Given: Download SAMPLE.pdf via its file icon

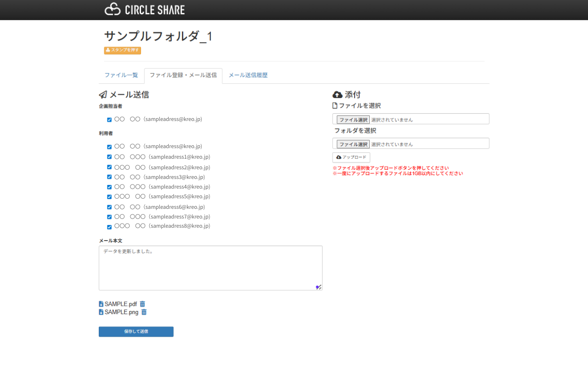Looking at the screenshot, I should point(101,304).
